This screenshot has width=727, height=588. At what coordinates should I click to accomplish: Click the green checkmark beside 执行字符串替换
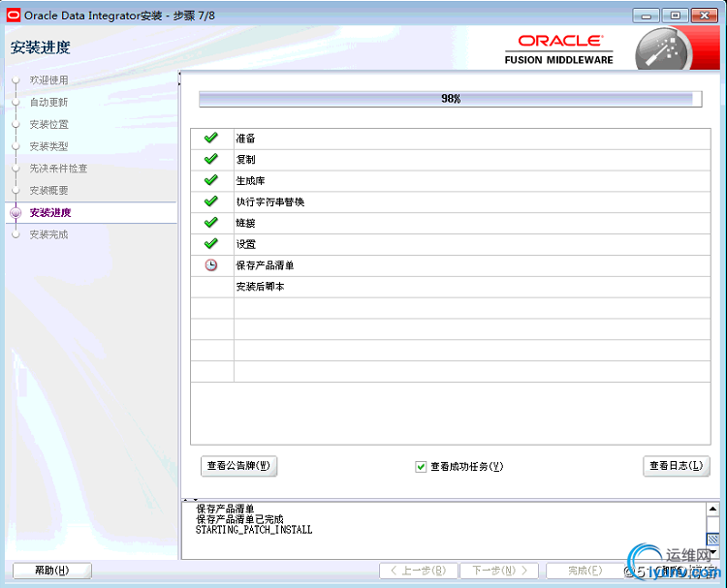point(211,201)
